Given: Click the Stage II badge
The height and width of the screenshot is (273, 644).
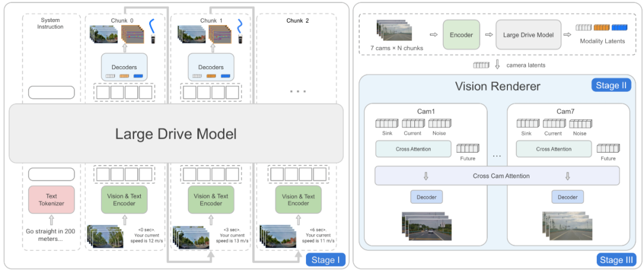Looking at the screenshot, I should 611,85.
